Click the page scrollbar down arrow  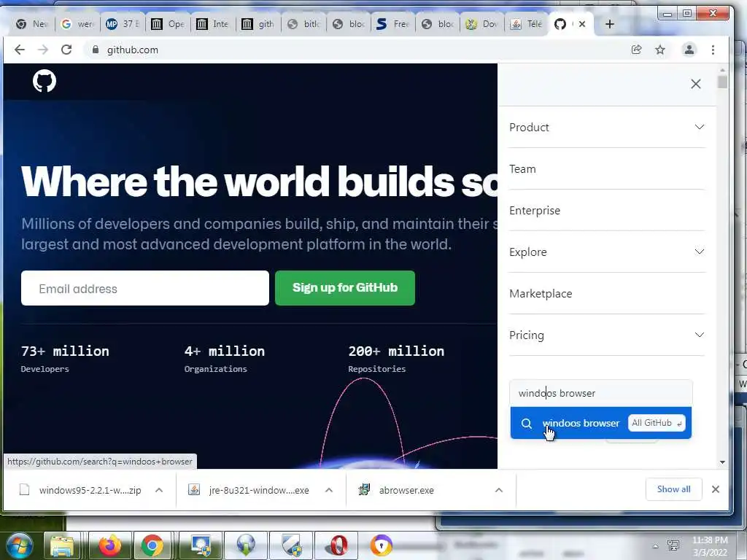(722, 462)
